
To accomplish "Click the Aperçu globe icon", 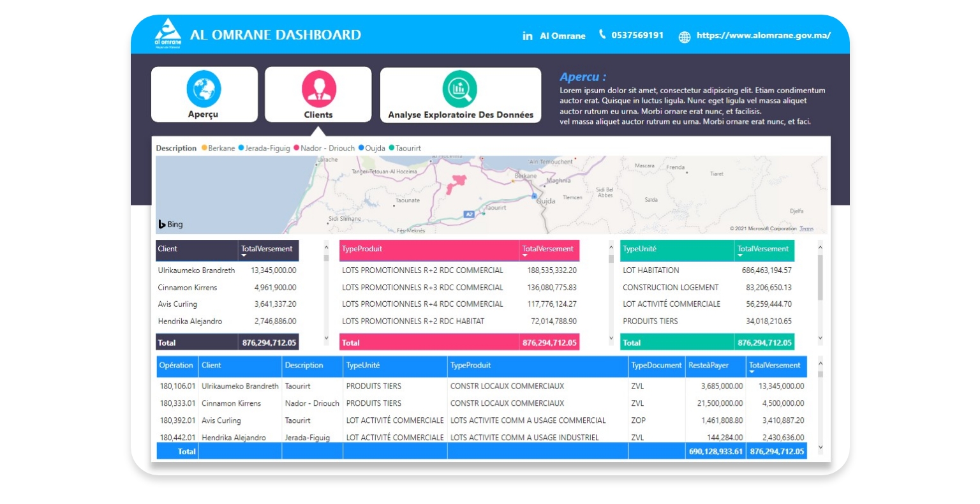I will click(x=204, y=89).
